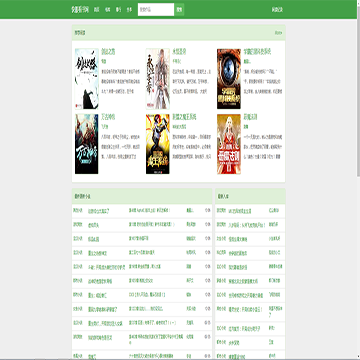The height and width of the screenshot is (360, 360).
Task: Open the dark warrior cover in second row
Action: pos(87,144)
